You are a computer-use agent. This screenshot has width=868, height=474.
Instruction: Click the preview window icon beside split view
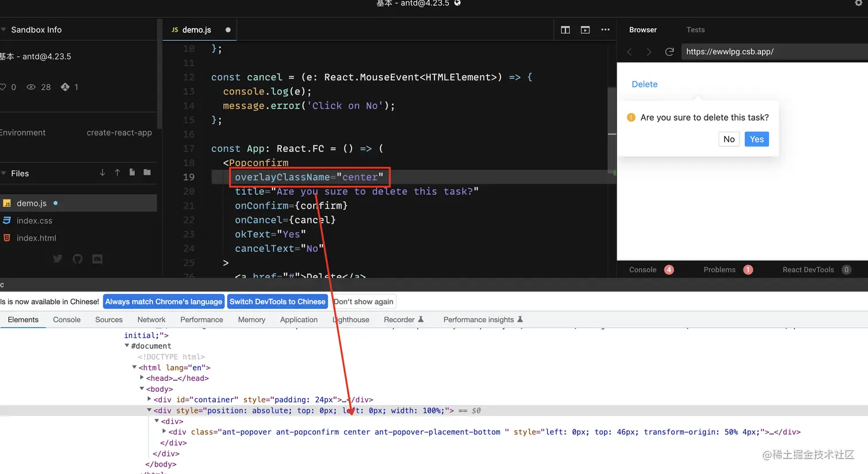[585, 30]
